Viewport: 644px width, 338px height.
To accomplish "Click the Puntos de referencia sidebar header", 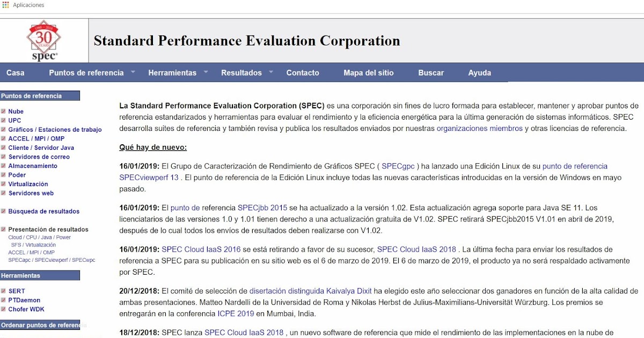I will pyautogui.click(x=40, y=96).
